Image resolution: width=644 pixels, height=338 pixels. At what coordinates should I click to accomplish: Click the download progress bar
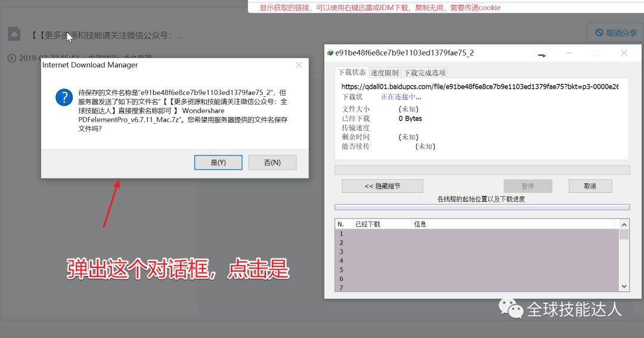482,170
